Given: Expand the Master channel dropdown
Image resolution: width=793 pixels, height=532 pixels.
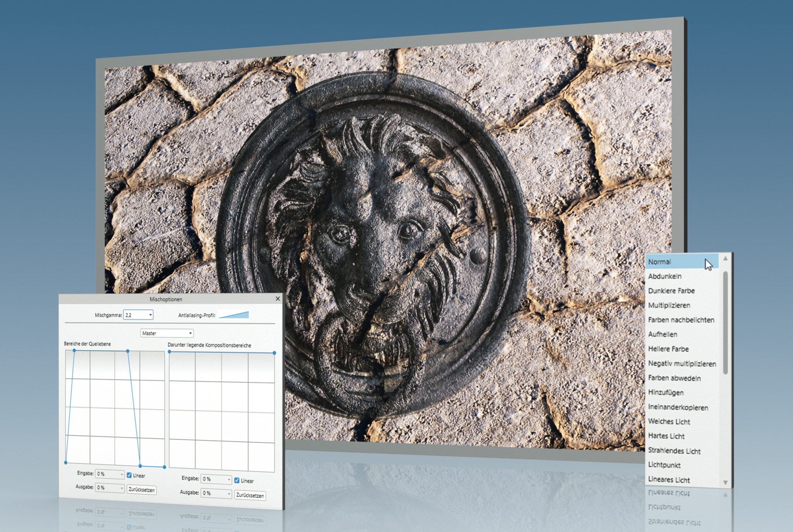Looking at the screenshot, I should tap(167, 333).
